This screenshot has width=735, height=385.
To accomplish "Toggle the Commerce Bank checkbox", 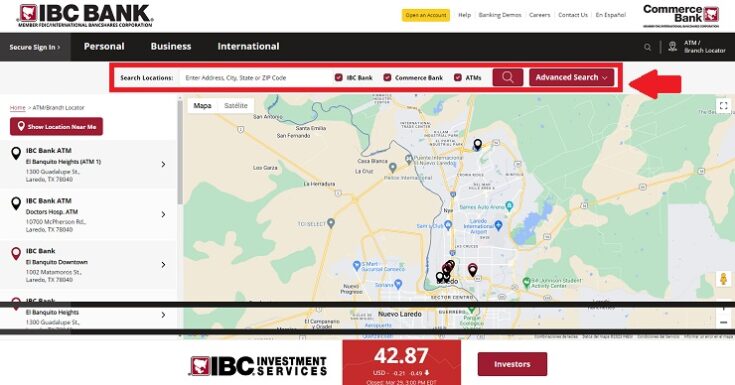I will [387, 77].
